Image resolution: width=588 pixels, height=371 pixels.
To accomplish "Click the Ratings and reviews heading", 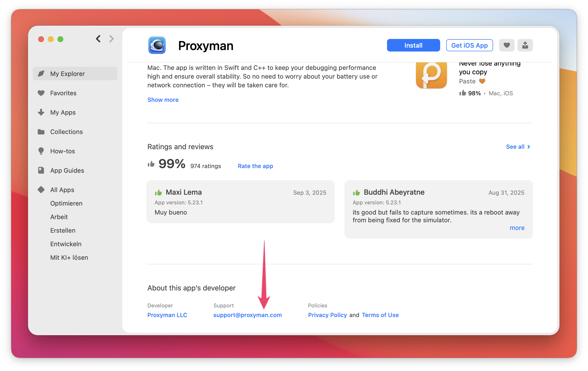I will [x=180, y=147].
